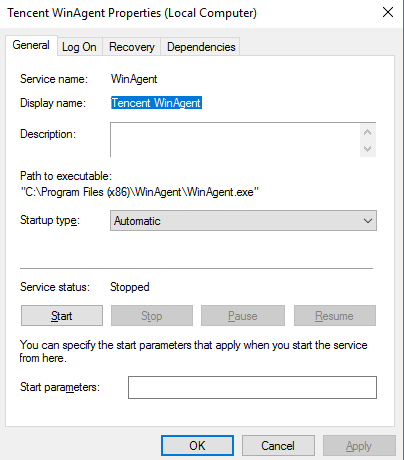Image resolution: width=404 pixels, height=460 pixels.
Task: Click the Start parameters input field
Action: [x=252, y=387]
